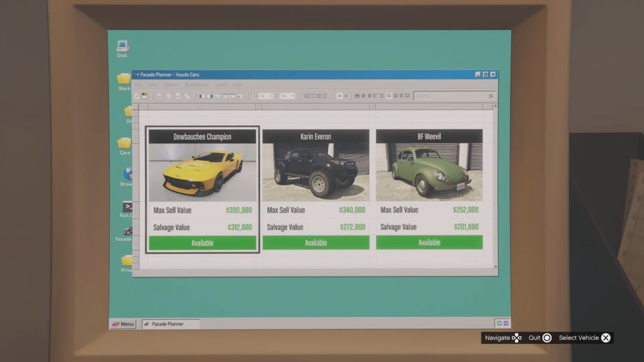644x362 pixels.
Task: Click the magnifier icon in search box
Action: coord(491,96)
